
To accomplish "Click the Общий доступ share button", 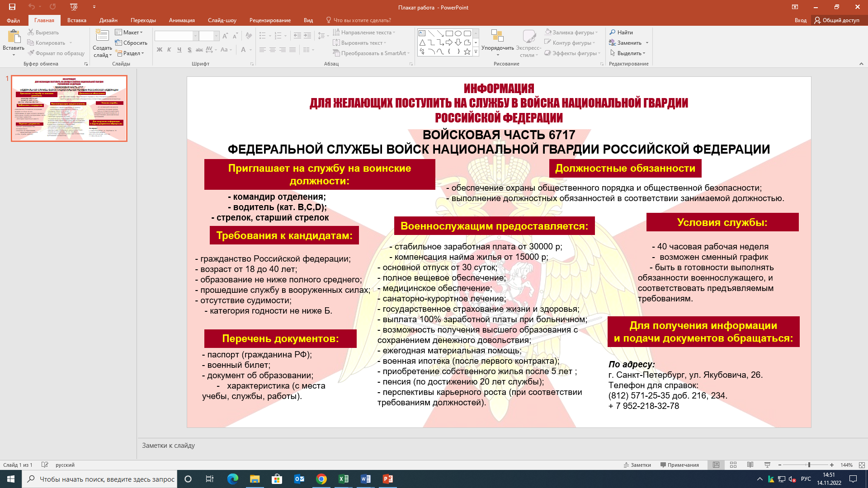I will 837,20.
